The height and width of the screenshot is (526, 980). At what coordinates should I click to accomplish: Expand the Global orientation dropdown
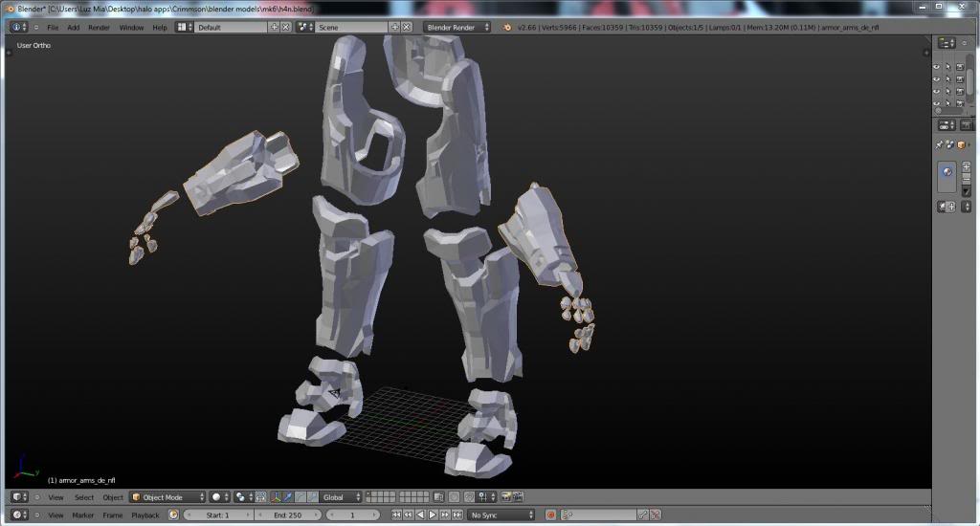pos(342,497)
